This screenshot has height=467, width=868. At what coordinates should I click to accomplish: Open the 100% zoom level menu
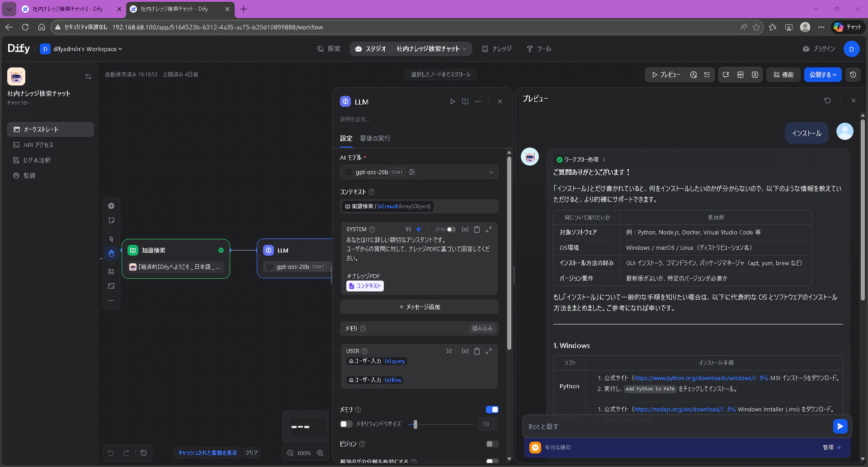(x=304, y=453)
